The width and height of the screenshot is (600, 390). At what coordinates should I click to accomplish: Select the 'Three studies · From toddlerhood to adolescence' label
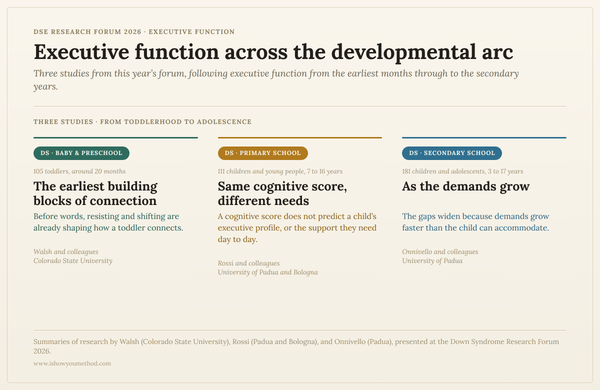142,122
